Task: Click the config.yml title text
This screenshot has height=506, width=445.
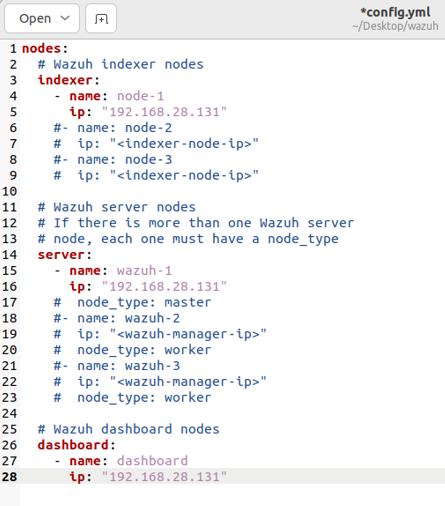Action: point(395,12)
